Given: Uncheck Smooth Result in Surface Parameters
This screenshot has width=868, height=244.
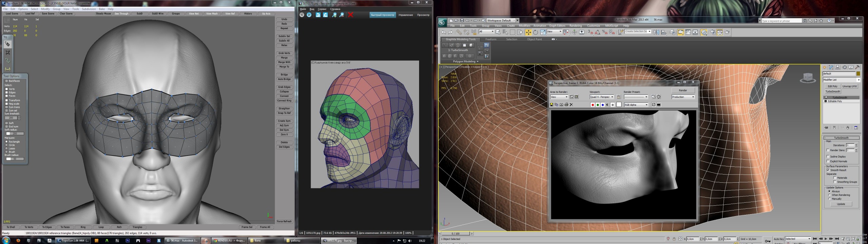Looking at the screenshot, I should (828, 170).
